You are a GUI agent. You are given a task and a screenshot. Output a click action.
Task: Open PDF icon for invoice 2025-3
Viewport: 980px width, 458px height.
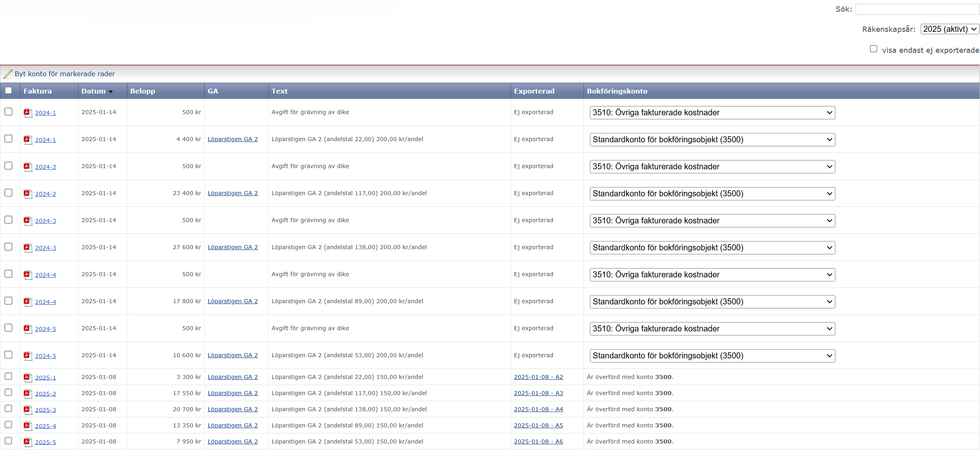pyautogui.click(x=27, y=410)
